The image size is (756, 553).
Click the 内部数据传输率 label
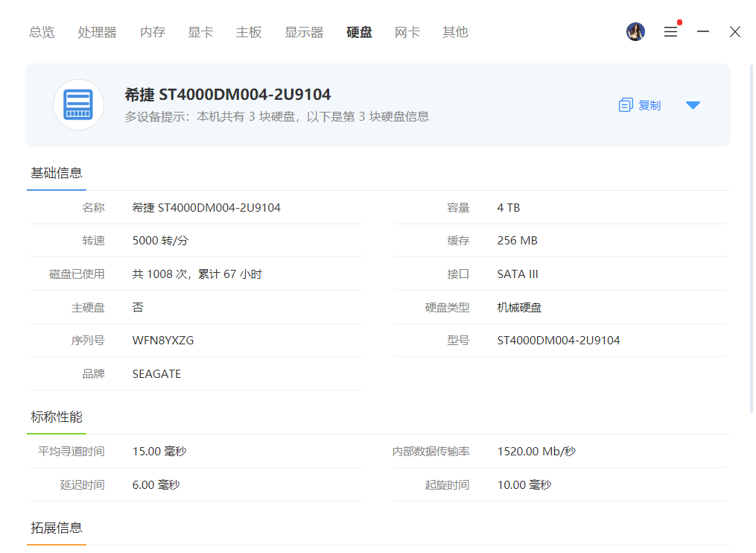click(431, 451)
